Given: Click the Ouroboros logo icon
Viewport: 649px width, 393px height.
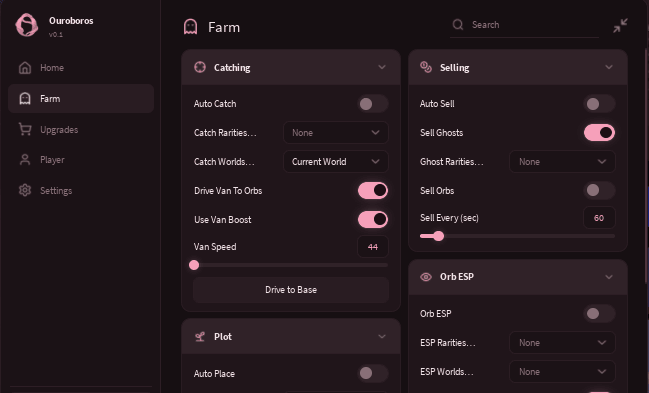Looking at the screenshot, I should (x=26, y=25).
